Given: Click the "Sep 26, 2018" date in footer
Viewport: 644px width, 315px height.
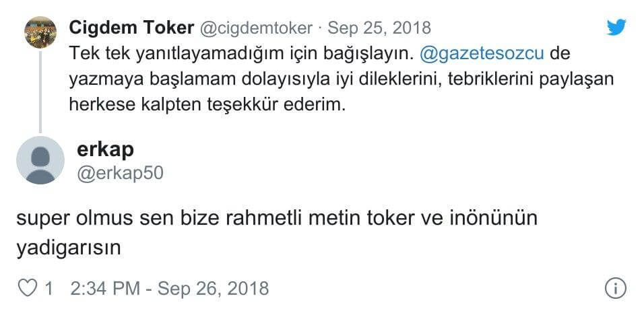Looking at the screenshot, I should point(213,289).
